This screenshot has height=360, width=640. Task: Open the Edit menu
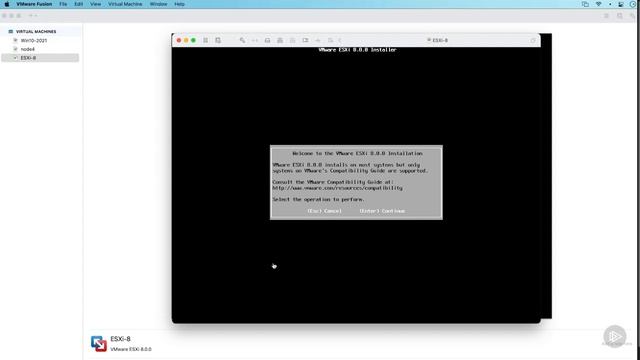click(x=79, y=4)
